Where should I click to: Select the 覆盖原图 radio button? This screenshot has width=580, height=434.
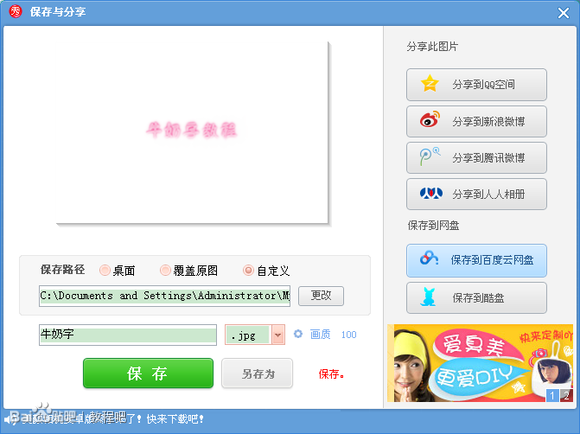[x=165, y=270]
